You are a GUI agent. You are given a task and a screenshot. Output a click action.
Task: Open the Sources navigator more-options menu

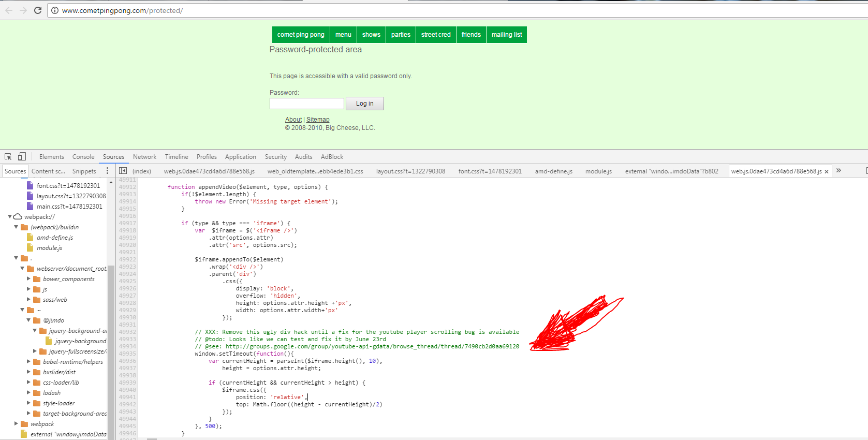pos(108,171)
